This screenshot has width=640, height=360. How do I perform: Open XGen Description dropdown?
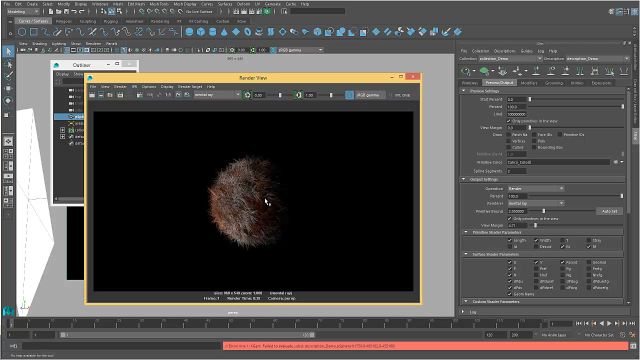point(597,59)
